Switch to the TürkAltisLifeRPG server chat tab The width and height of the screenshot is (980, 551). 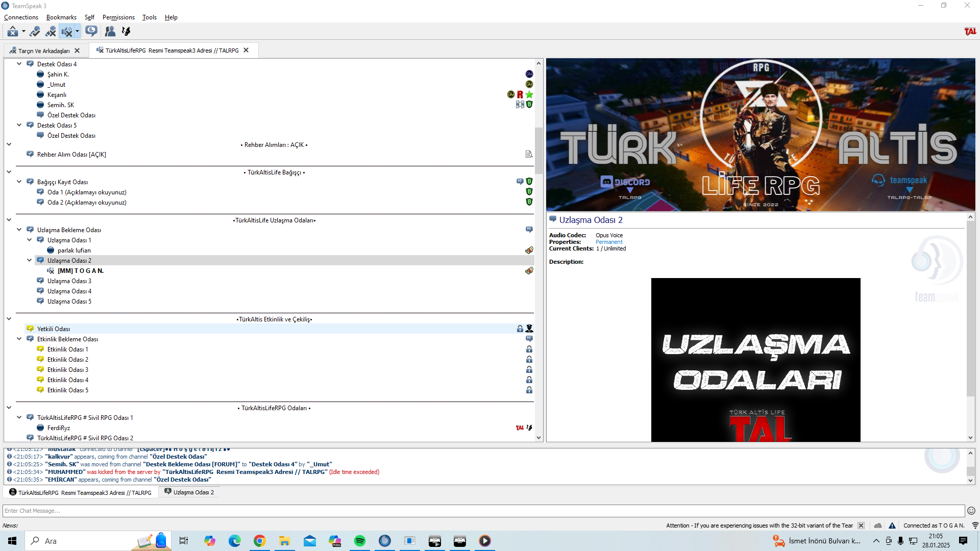pos(81,492)
